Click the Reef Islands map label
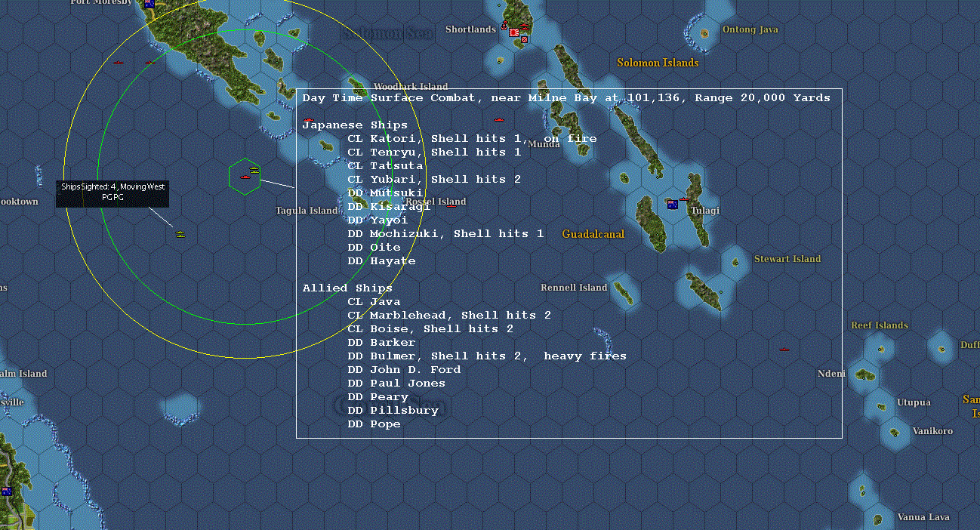This screenshot has width=980, height=530. click(880, 325)
